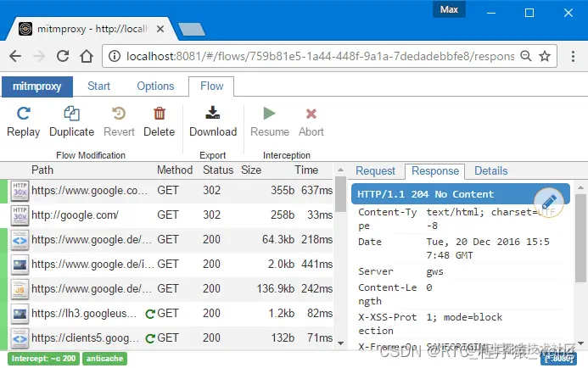
Task: Click the browser address bar URL
Action: coord(320,56)
